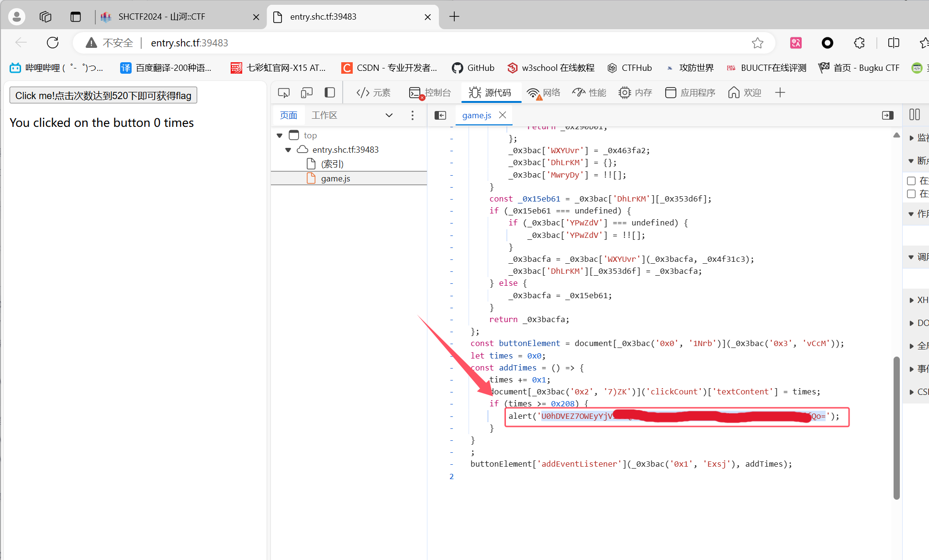
Task: Enable first pause-on-exceptions checkbox
Action: pyautogui.click(x=911, y=181)
